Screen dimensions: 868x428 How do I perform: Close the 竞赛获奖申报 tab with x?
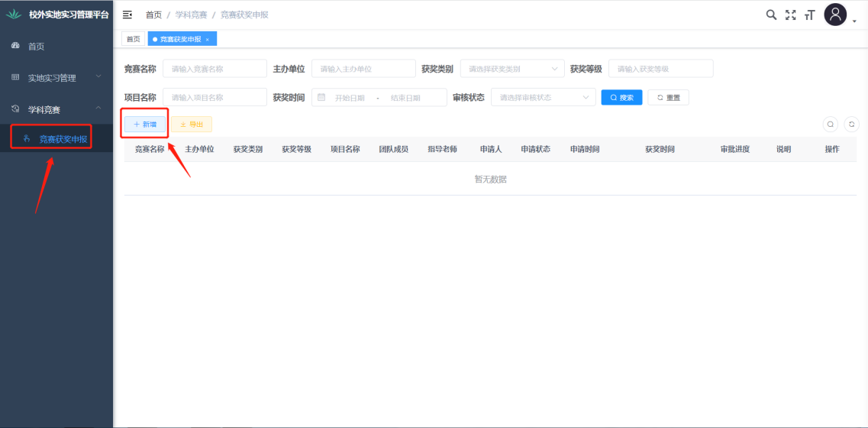click(207, 39)
